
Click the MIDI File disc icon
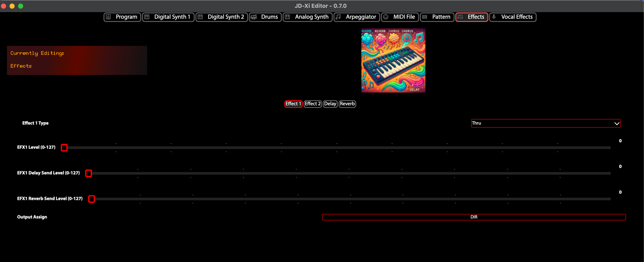[x=386, y=17]
